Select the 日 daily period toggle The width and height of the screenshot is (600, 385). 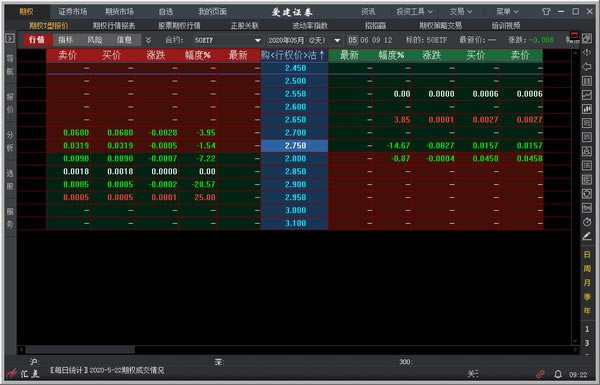587,254
